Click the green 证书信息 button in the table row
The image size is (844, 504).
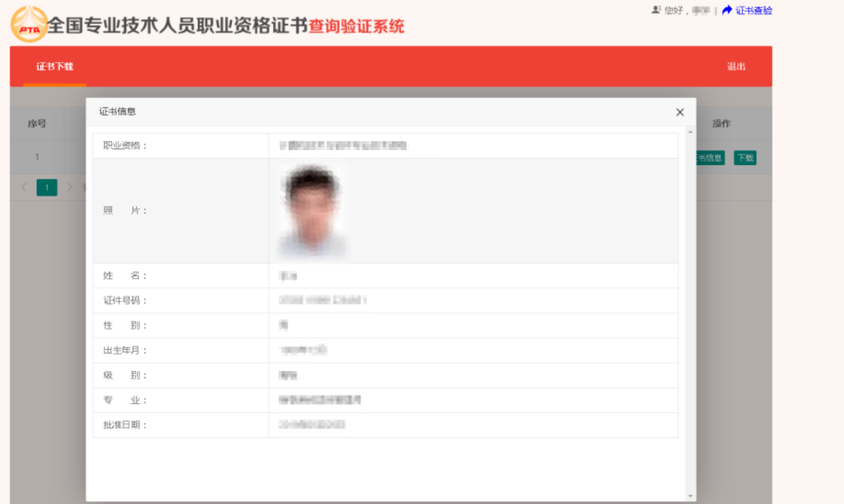(710, 158)
